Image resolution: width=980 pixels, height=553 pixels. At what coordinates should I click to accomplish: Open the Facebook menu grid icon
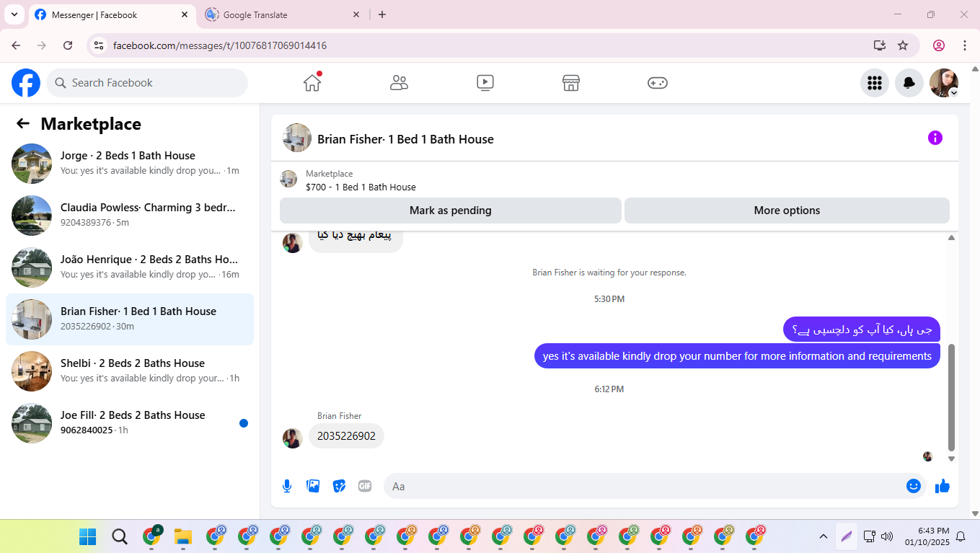[875, 83]
